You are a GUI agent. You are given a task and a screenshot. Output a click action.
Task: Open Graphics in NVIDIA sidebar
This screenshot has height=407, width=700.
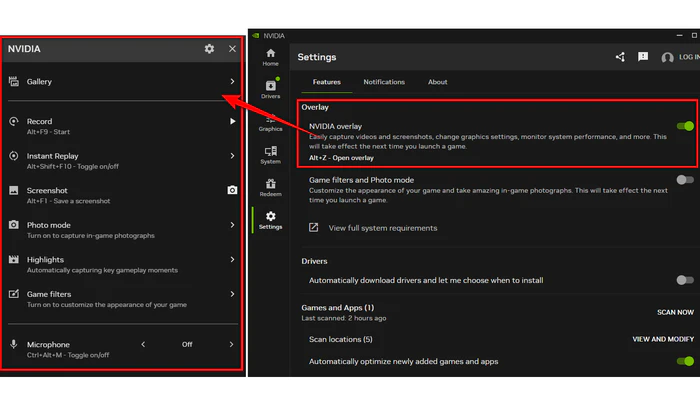click(x=271, y=122)
